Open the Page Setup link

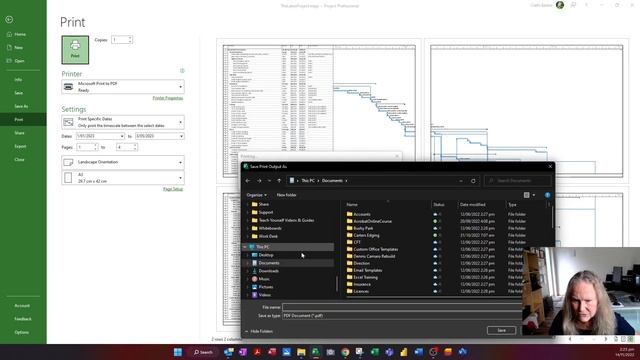(173, 189)
